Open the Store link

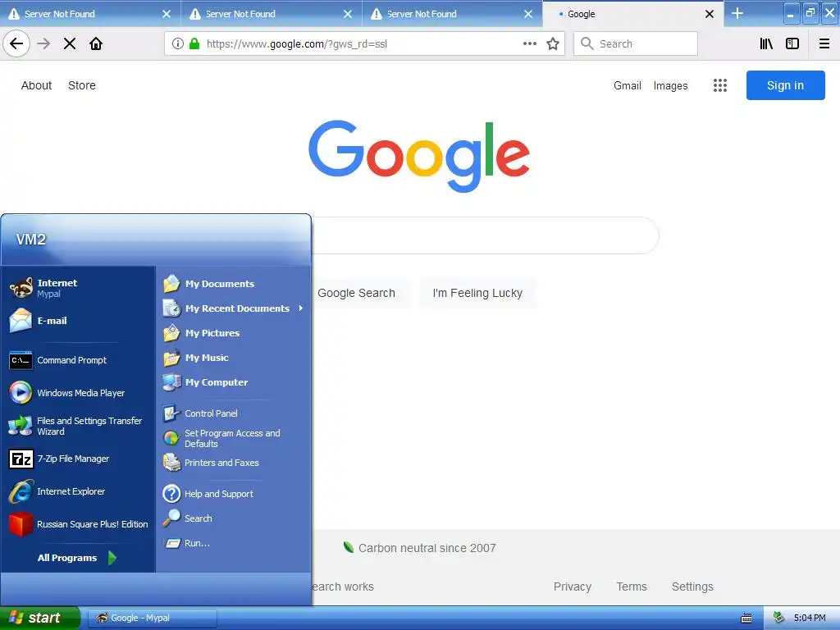(82, 85)
